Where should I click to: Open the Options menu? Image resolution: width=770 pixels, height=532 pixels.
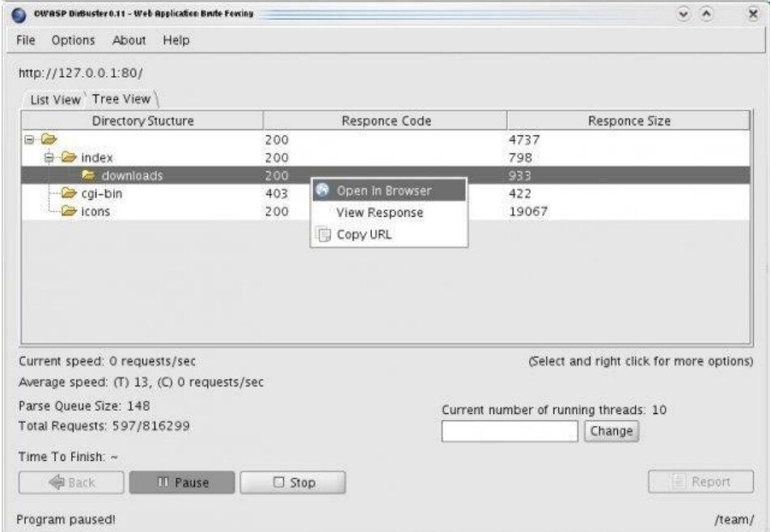[73, 40]
